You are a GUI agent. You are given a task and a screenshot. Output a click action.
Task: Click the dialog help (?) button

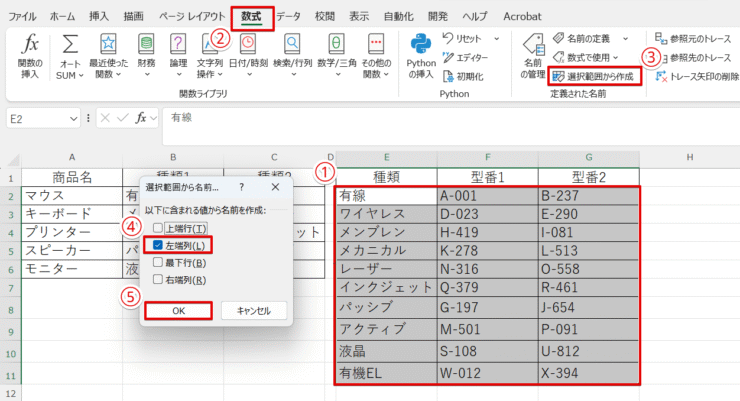pos(242,187)
